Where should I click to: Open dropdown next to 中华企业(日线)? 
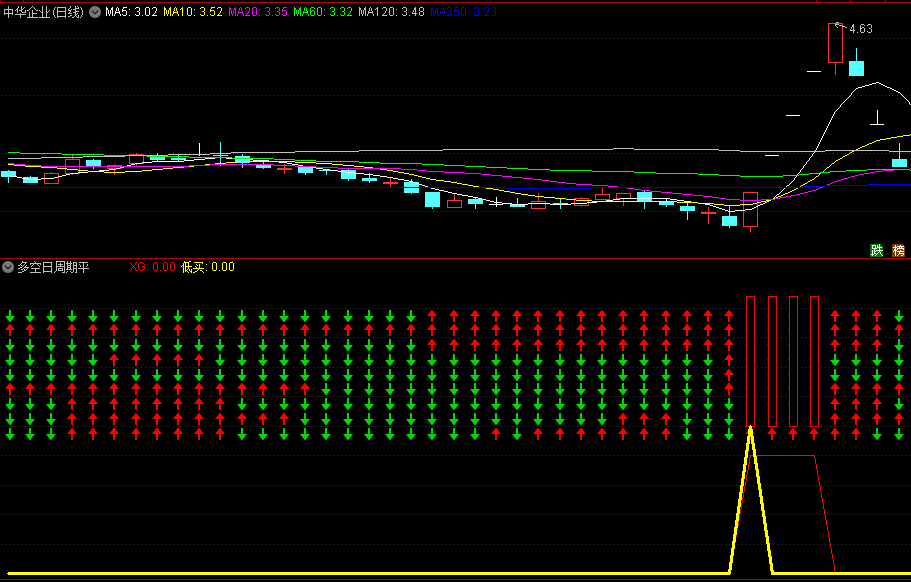95,12
